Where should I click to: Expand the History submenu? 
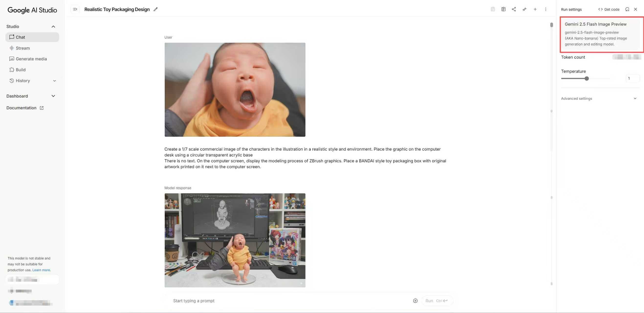pyautogui.click(x=55, y=80)
